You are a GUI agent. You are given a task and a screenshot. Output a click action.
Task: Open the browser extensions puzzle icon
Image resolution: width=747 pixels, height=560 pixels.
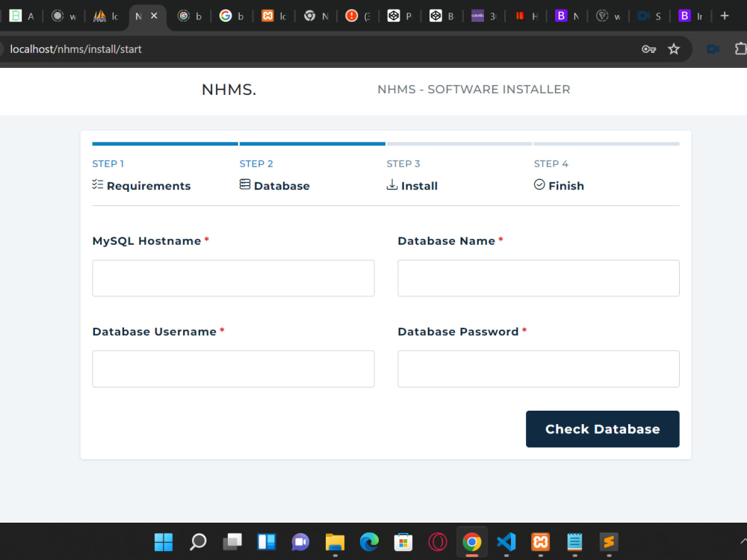740,49
